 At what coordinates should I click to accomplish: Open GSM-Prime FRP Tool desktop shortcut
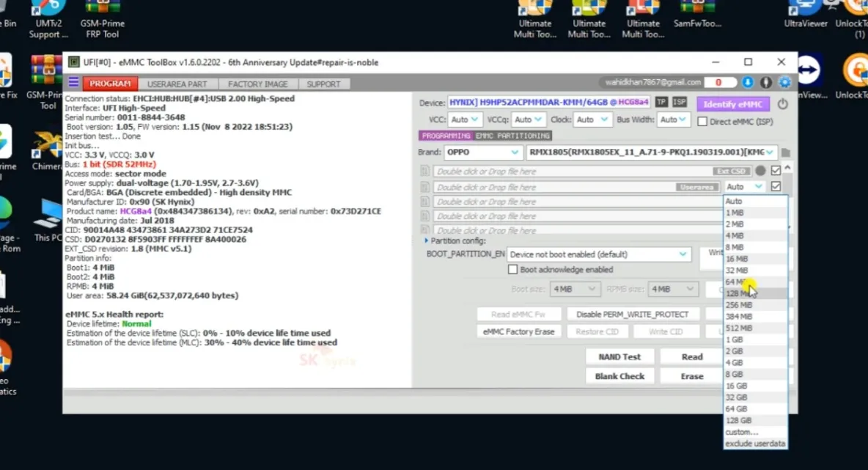coord(103,20)
